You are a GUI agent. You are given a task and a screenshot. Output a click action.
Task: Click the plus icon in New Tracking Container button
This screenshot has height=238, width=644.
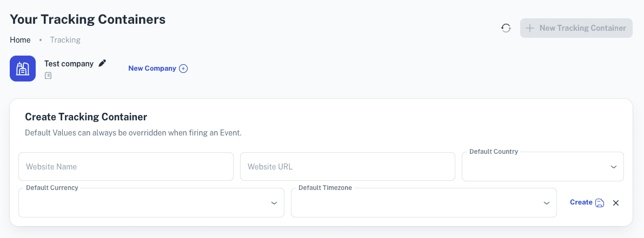(530, 28)
